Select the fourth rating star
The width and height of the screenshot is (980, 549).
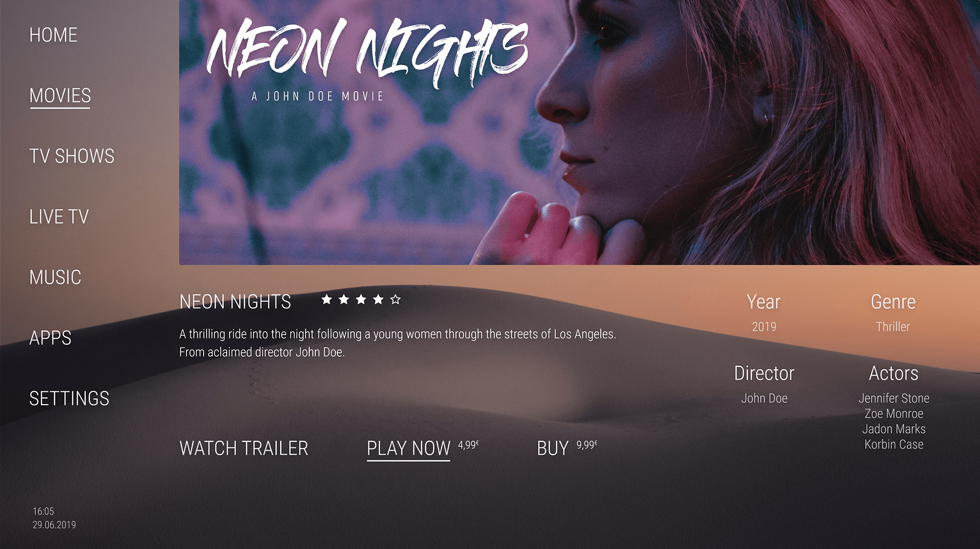coord(378,300)
